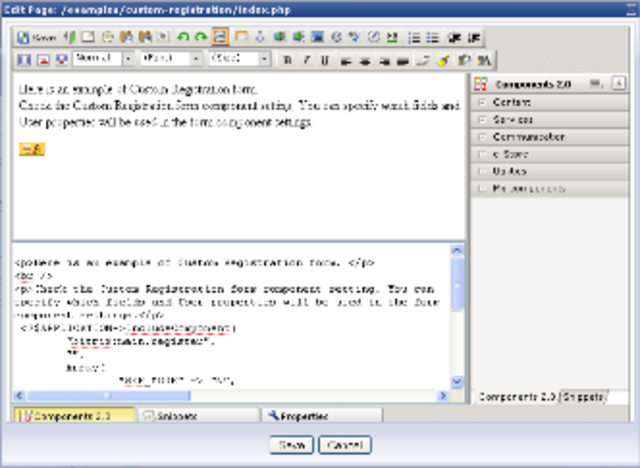The image size is (640, 468).
Task: Click the code pane scroll left arrow
Action: [19, 395]
